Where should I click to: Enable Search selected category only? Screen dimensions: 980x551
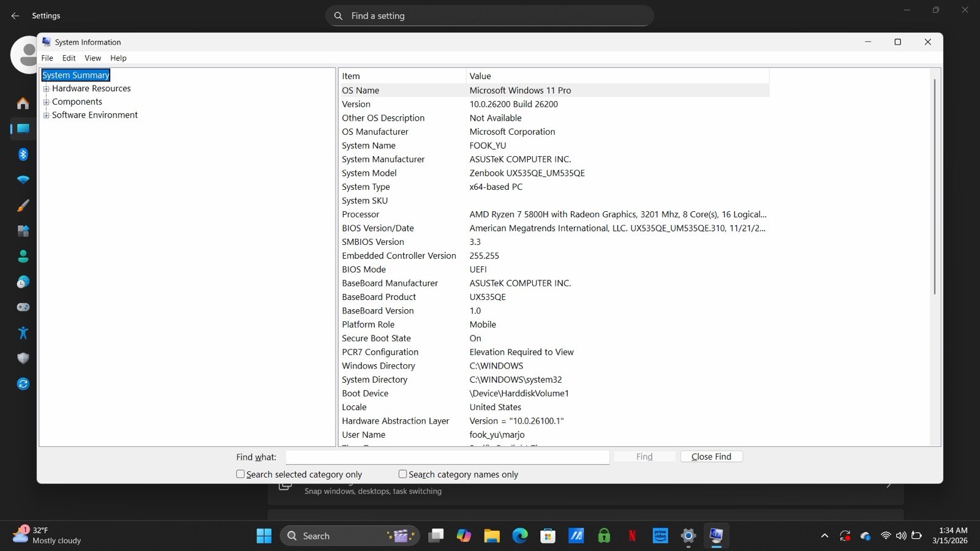[240, 474]
